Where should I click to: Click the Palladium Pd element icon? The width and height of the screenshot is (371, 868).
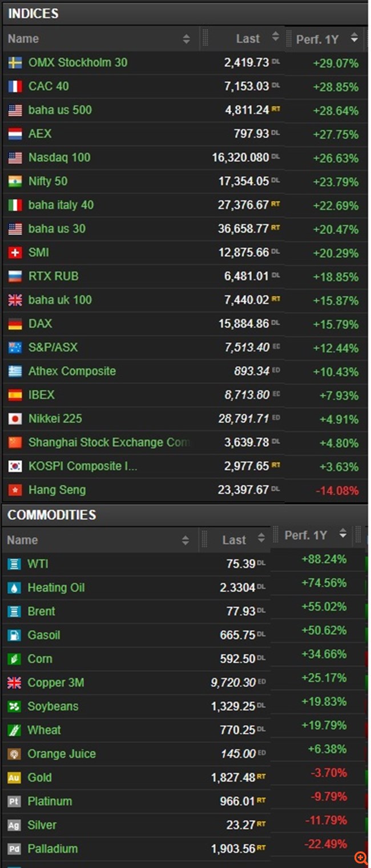[14, 849]
